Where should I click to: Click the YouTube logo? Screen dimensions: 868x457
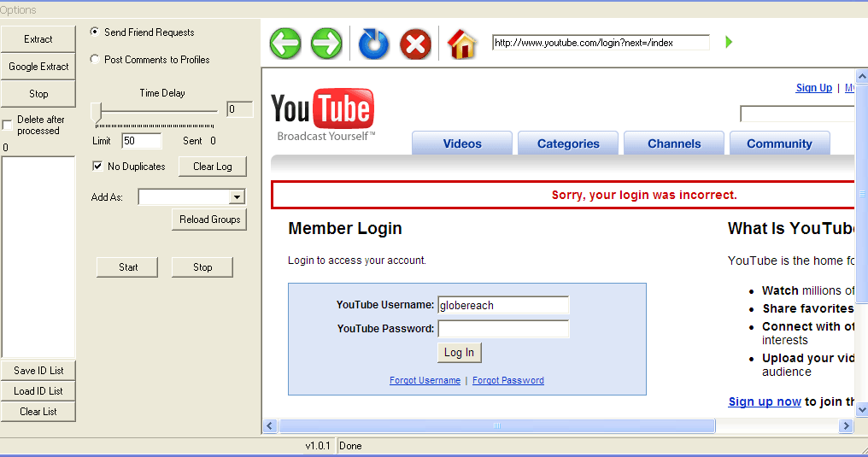(323, 114)
